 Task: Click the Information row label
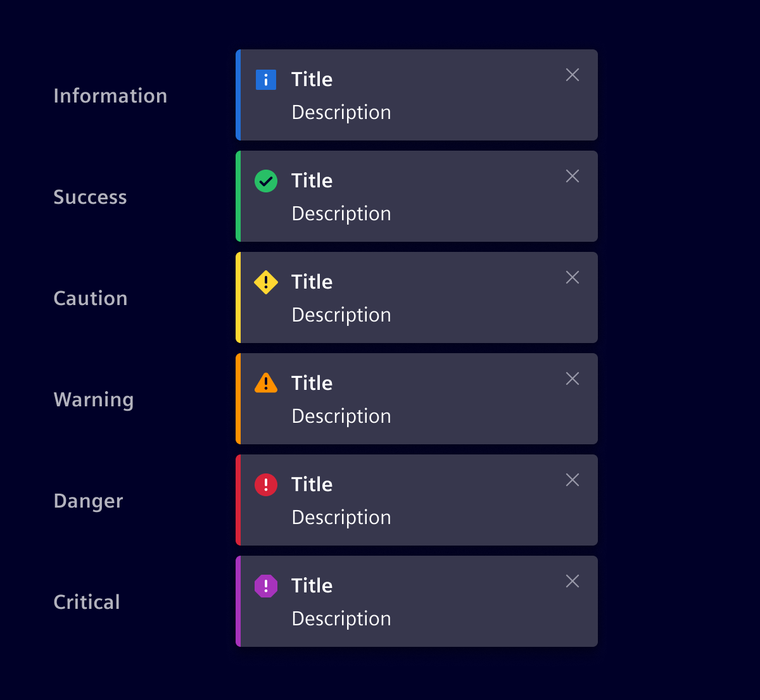(110, 96)
